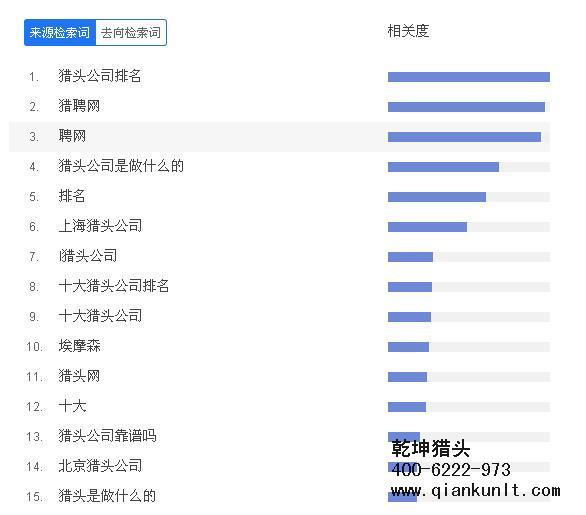Click the 排名 keyword at rank 5
Image resolution: width=586 pixels, height=515 pixels.
click(72, 196)
